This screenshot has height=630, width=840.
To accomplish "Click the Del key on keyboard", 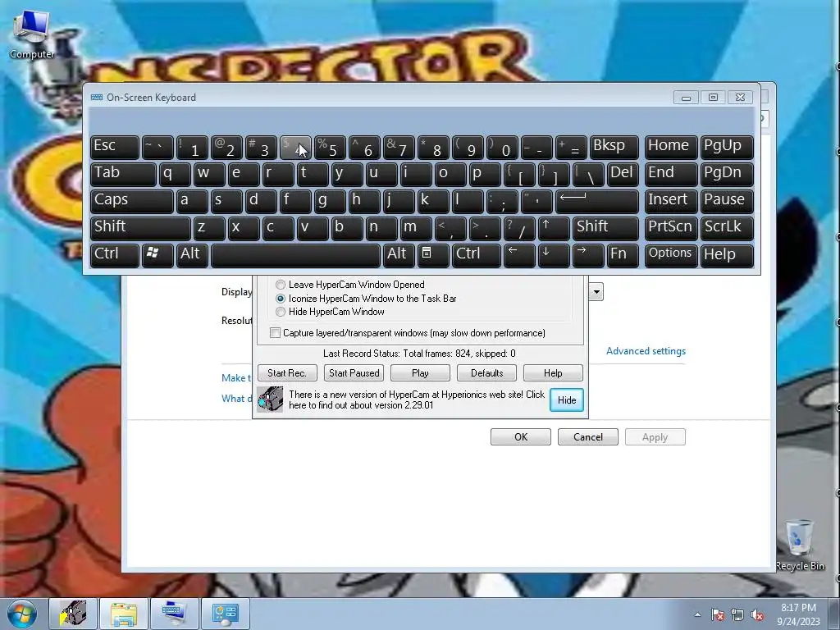I will (x=623, y=174).
